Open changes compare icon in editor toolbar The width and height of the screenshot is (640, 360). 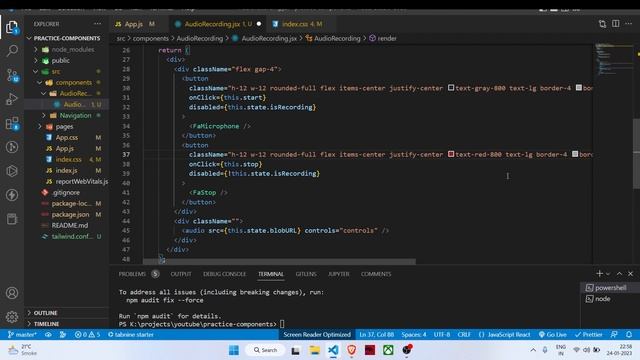(x=602, y=24)
